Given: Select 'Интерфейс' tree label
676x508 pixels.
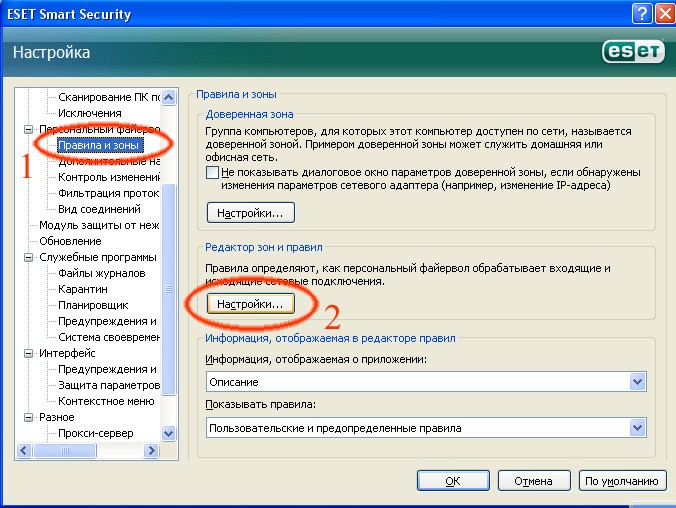Looking at the screenshot, I should (x=67, y=353).
